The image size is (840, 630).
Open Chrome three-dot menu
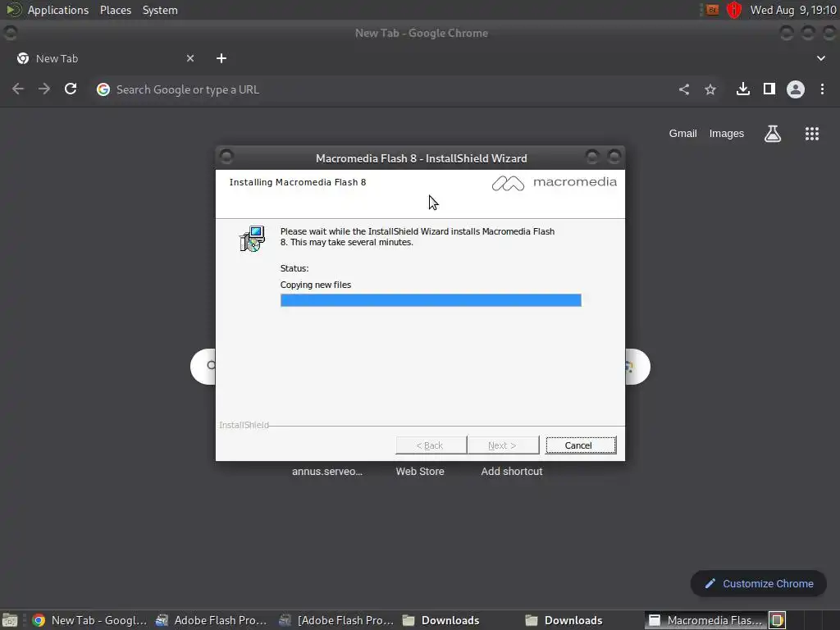click(822, 89)
